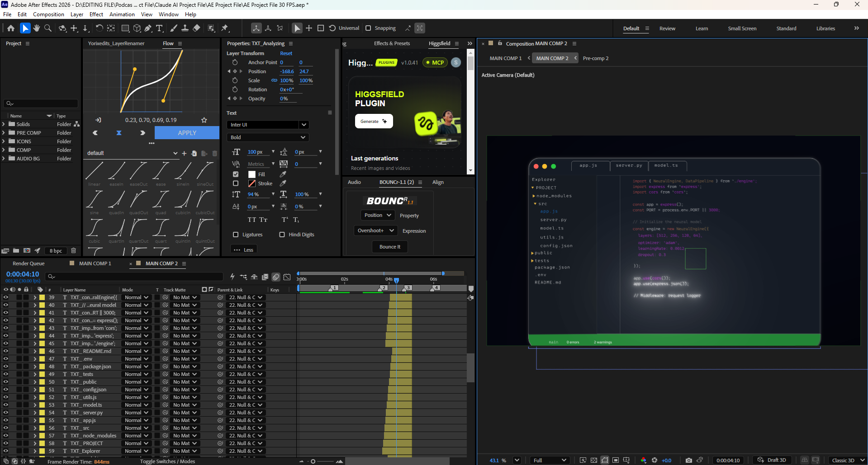Screen dimensions: 868x465
Task: Select the Puppet Pin tool
Action: 225,28
